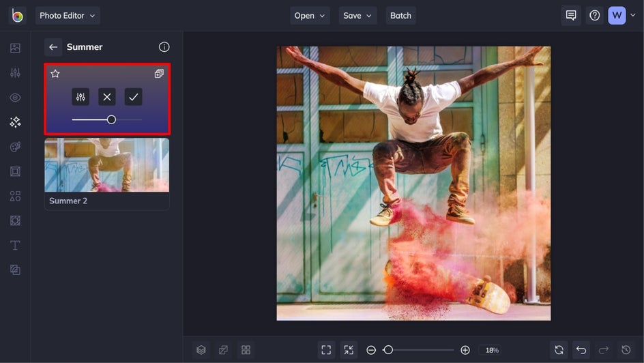Cancel the effect with the X button
Image resolution: width=644 pixels, height=363 pixels.
pyautogui.click(x=107, y=97)
